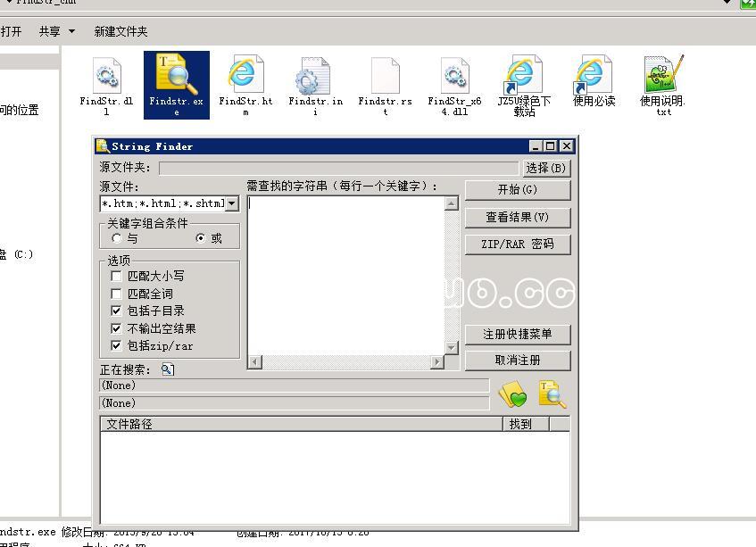
Task: Enable the 匹配大小写 checkbox
Action: [116, 277]
